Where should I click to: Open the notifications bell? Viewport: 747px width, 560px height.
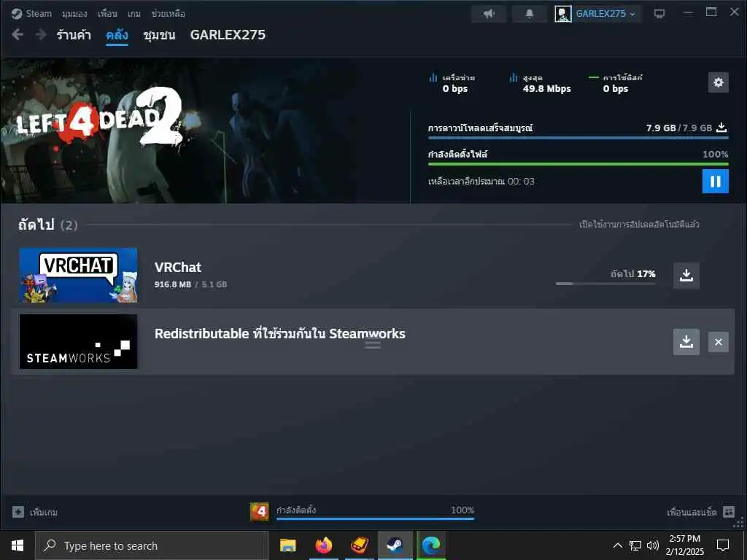pos(530,13)
